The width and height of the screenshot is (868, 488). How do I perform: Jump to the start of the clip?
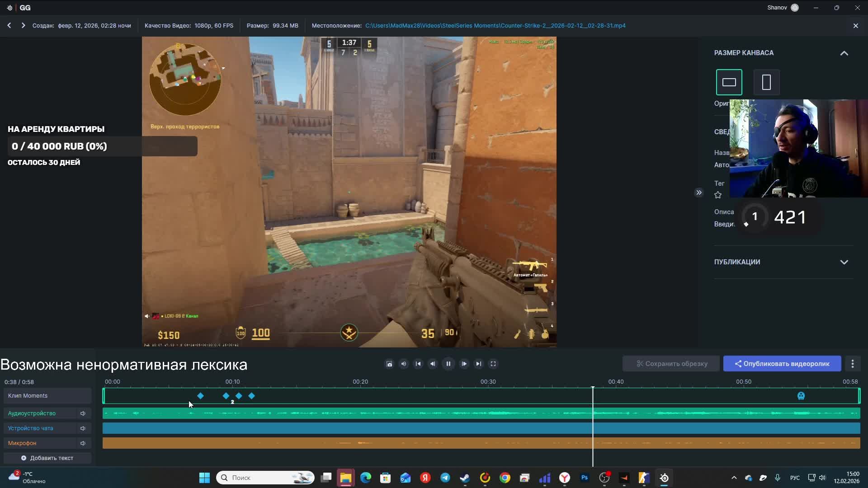coord(418,364)
